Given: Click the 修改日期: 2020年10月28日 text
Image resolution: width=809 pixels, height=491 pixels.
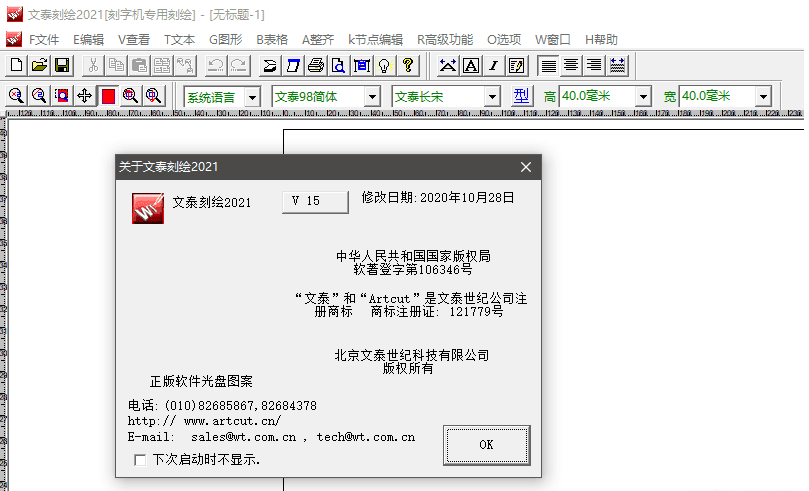Looking at the screenshot, I should pyautogui.click(x=438, y=198).
